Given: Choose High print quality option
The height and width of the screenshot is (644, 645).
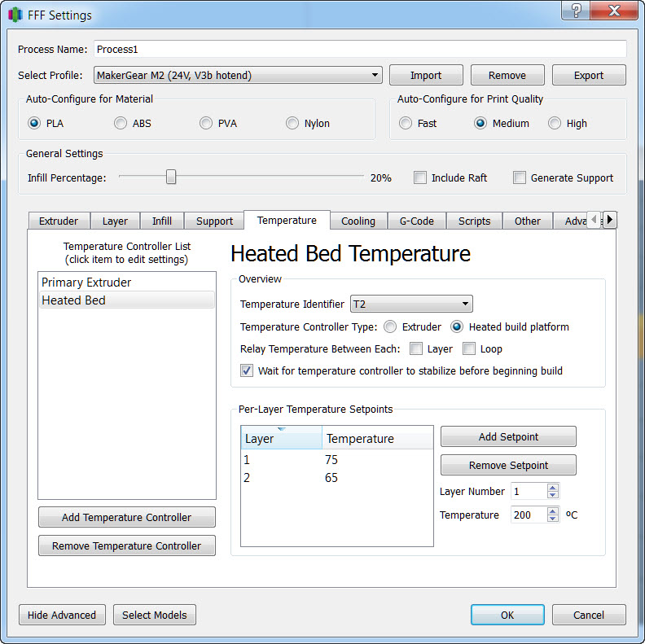Looking at the screenshot, I should point(555,124).
